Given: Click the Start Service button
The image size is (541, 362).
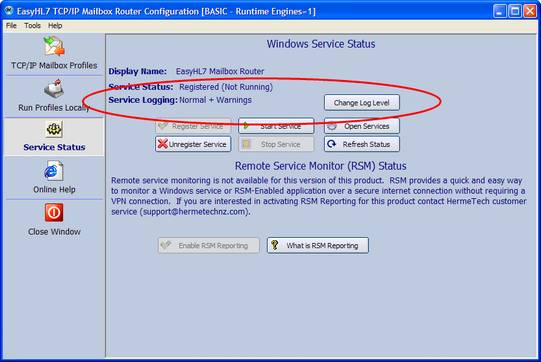Looking at the screenshot, I should pos(276,126).
